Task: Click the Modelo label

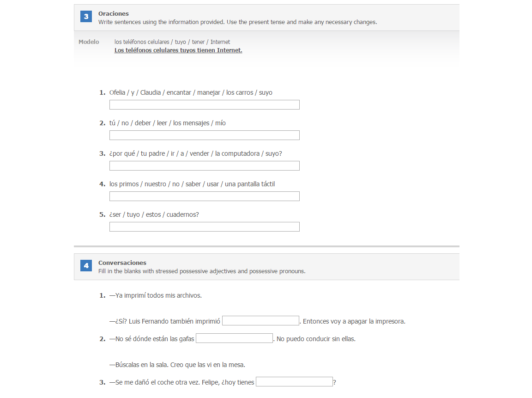Action: click(89, 42)
